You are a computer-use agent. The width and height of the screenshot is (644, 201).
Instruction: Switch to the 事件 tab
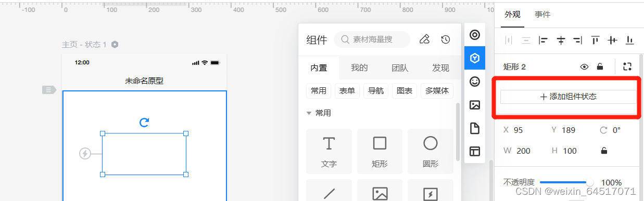point(542,15)
